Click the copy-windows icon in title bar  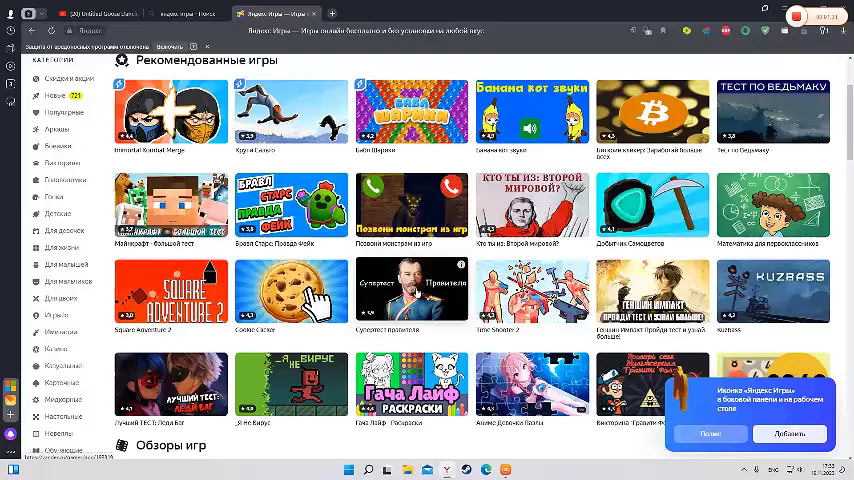click(765, 8)
